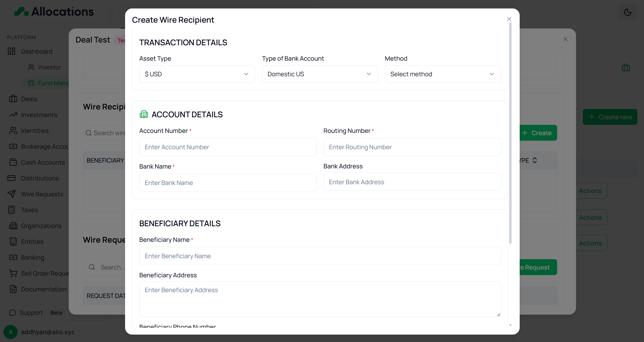Screen dimensions: 644x342
Task: Open the Asset Type dropdown
Action: pyautogui.click(x=197, y=74)
